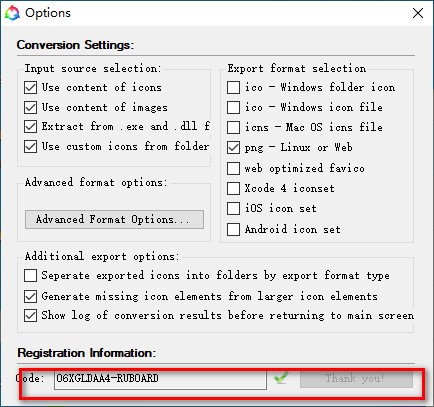Enable web optimized favico export
Viewport: 434px width, 407px height.
tap(233, 168)
